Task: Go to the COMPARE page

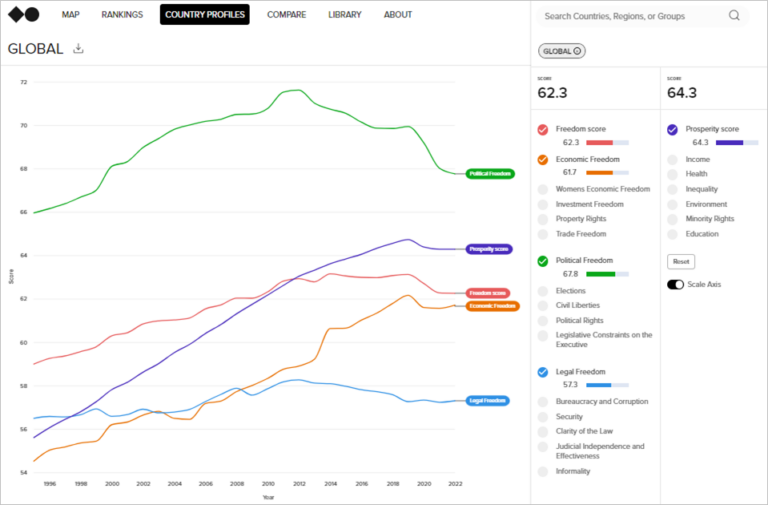Action: [x=287, y=15]
